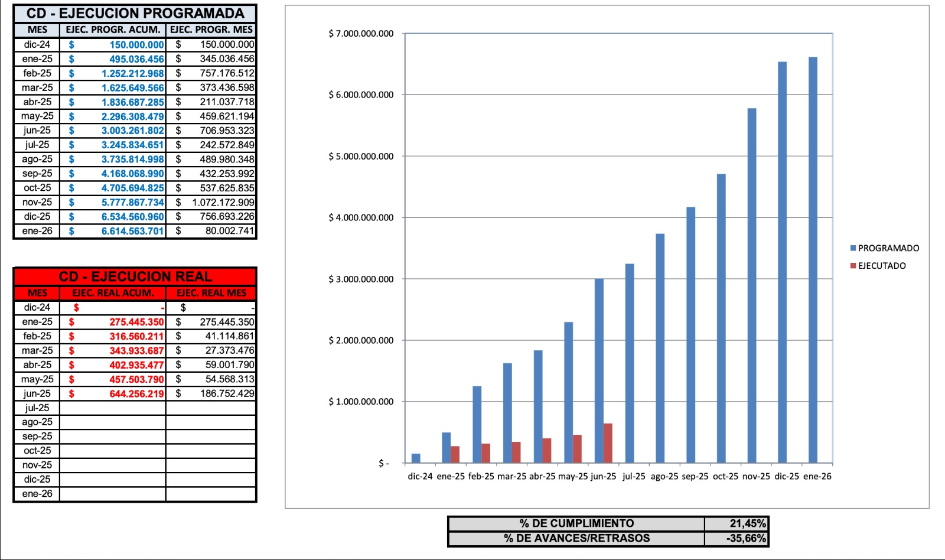Select the % DE CUMPLIMIENTO label cell
This screenshot has height=560, width=945.
pos(576,523)
